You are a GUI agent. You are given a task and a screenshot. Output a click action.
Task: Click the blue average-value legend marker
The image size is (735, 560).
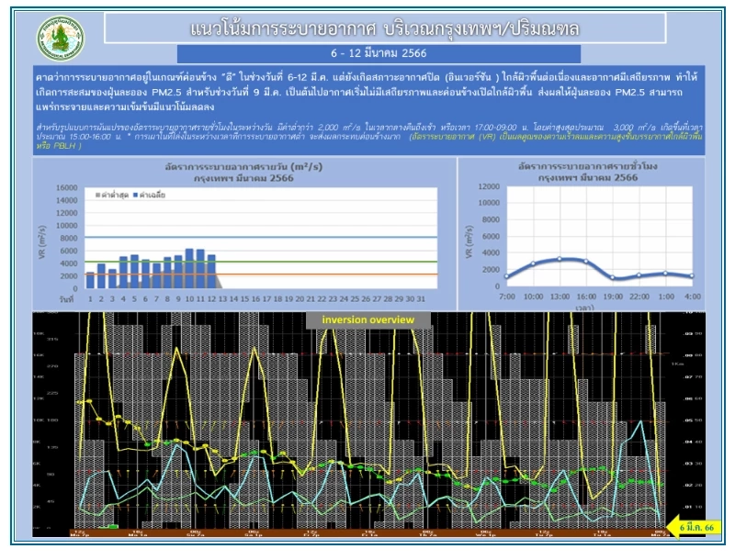pyautogui.click(x=138, y=195)
